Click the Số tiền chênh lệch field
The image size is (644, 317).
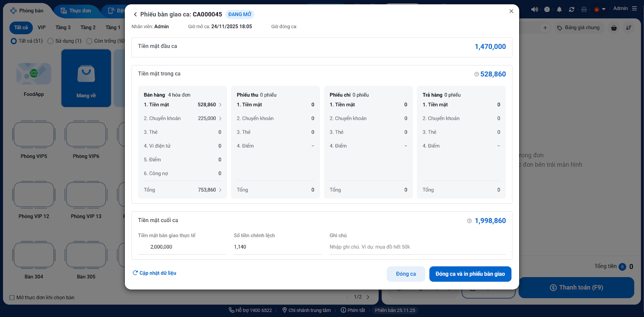[278, 247]
